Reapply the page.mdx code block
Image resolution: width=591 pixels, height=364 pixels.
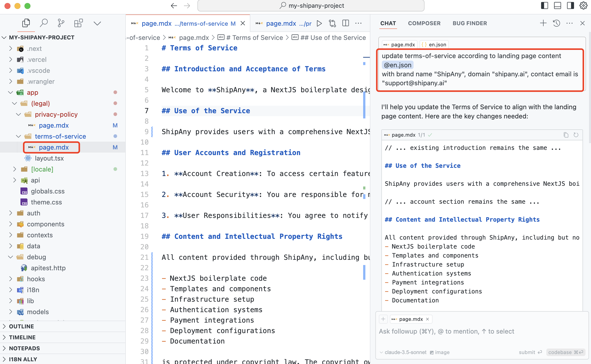pos(576,135)
